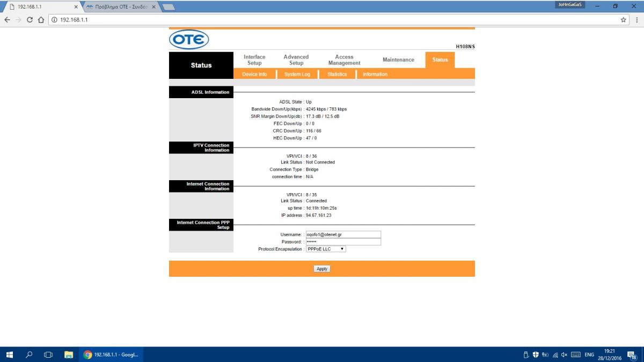Image resolution: width=644 pixels, height=362 pixels.
Task: Switch input language ENG indicator
Action: click(589, 354)
